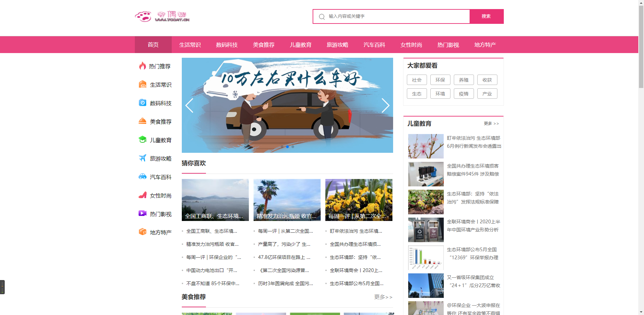Screen dimensions: 644x315
Task: Advance the carousel with the right arrow
Action: 385,105
